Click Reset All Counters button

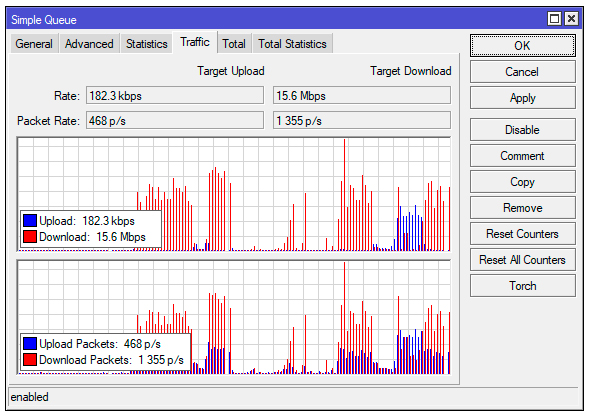522,260
